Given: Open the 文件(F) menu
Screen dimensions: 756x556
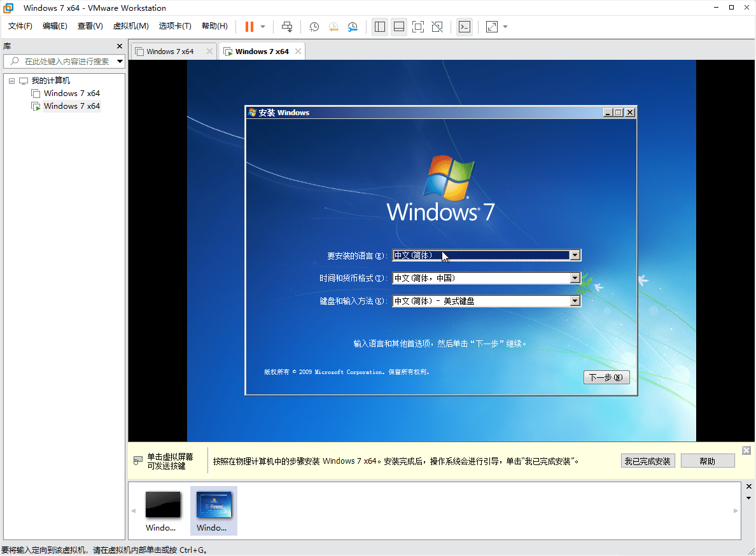Looking at the screenshot, I should [x=20, y=26].
